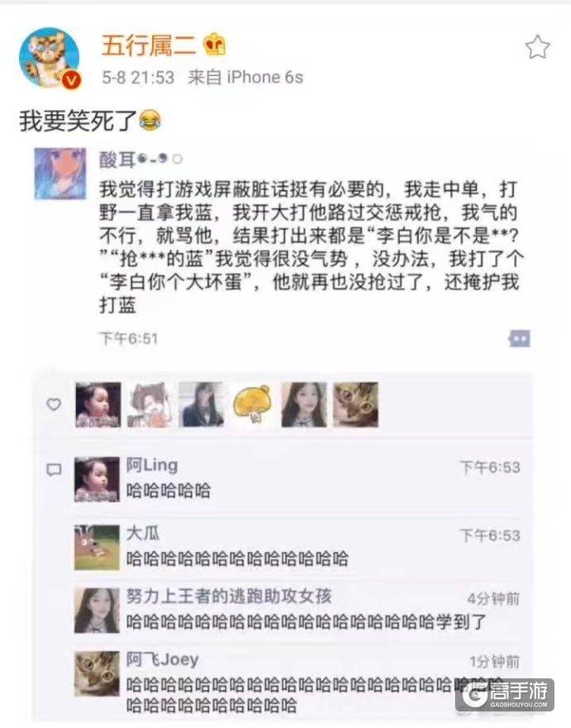Image resolution: width=571 pixels, height=728 pixels.
Task: Tap the speech bubble icon beside 阿Ling
Action: click(x=54, y=470)
